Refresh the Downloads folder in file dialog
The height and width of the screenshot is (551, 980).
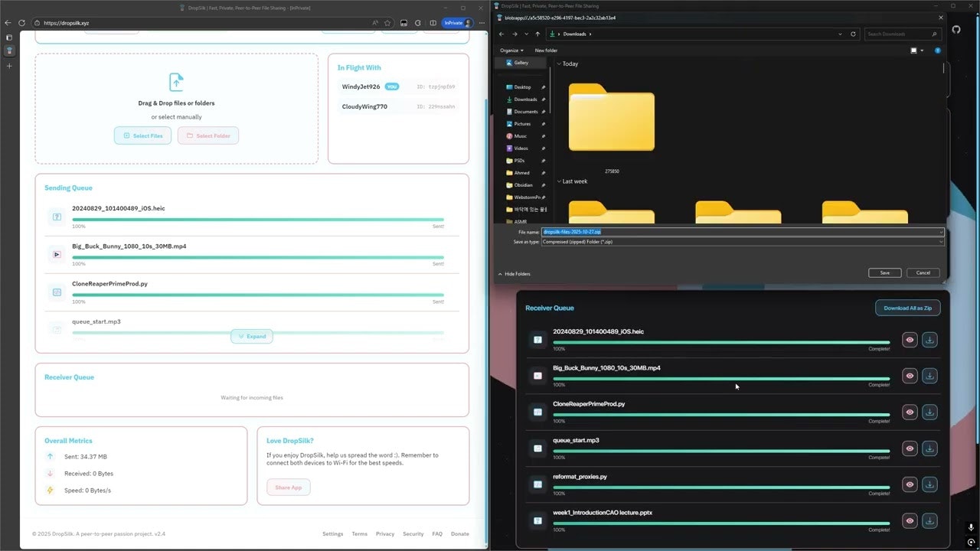(x=853, y=34)
